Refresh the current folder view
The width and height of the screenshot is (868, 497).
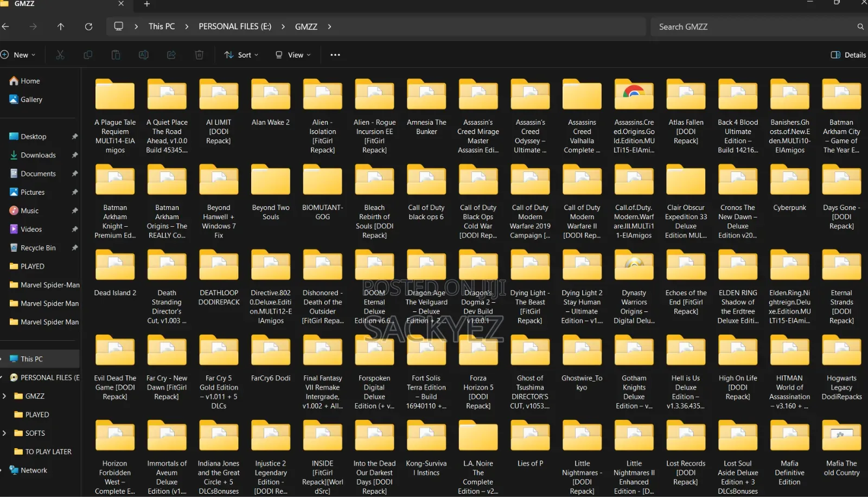tap(88, 27)
